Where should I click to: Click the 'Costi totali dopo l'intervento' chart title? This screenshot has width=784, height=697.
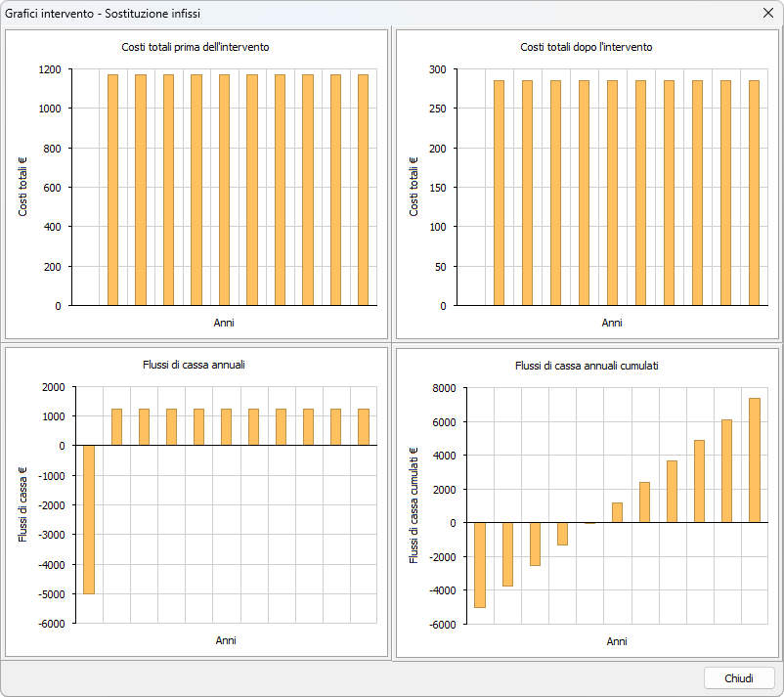(587, 47)
